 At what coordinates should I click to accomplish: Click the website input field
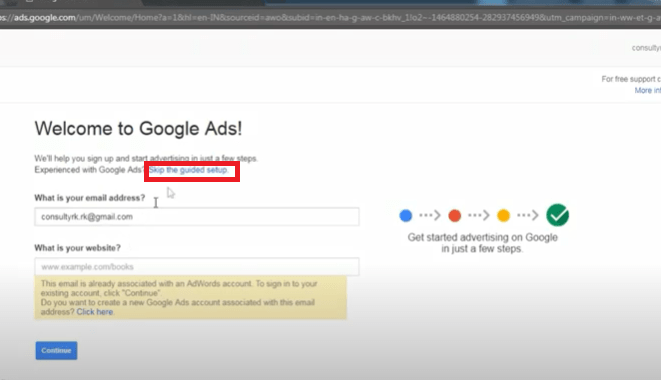(x=197, y=267)
